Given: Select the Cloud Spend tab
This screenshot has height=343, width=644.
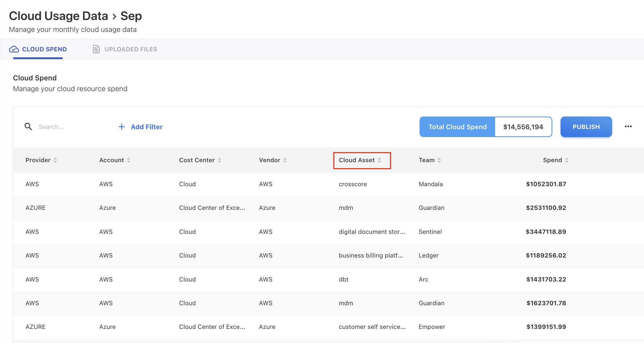Looking at the screenshot, I should tap(44, 49).
